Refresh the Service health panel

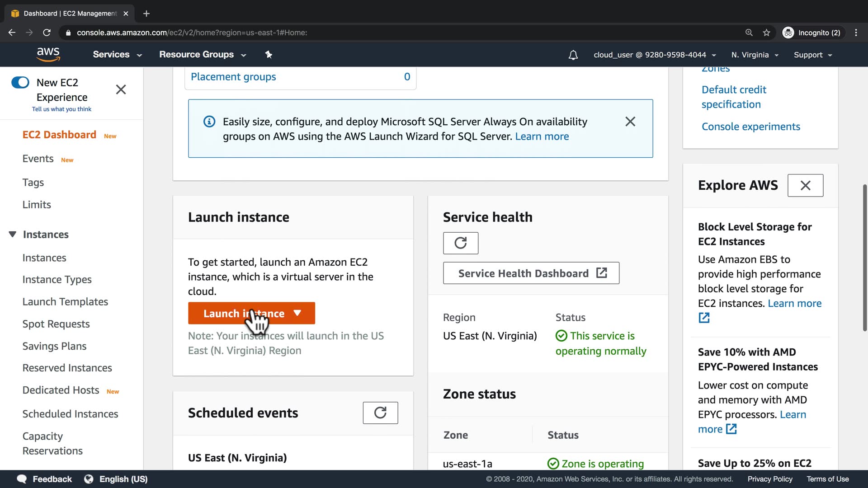pos(460,243)
